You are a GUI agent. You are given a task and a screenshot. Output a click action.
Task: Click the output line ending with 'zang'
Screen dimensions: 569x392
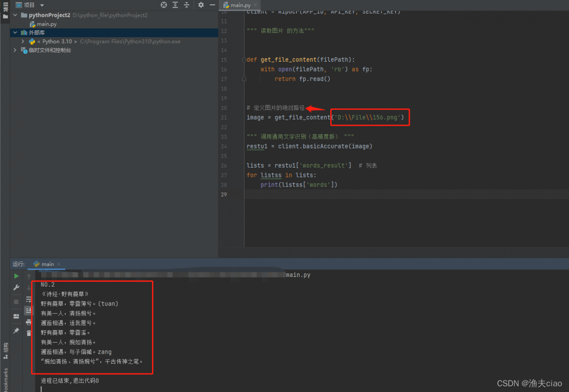click(x=76, y=352)
